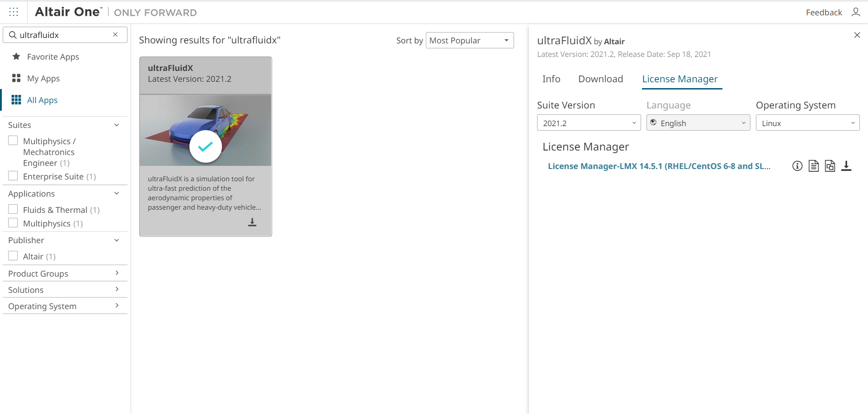This screenshot has width=868, height=414.
Task: Tick the Altair publisher checkbox
Action: (13, 256)
